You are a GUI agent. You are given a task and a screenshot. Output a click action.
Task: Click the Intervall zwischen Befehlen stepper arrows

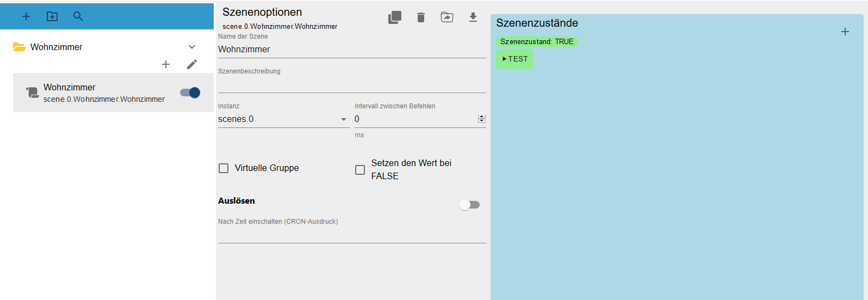(x=481, y=119)
